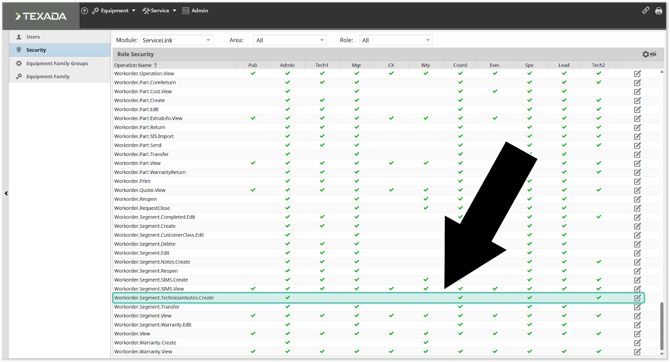This screenshot has height=362, width=670.
Task: Click the Tech2 column header
Action: pos(599,65)
